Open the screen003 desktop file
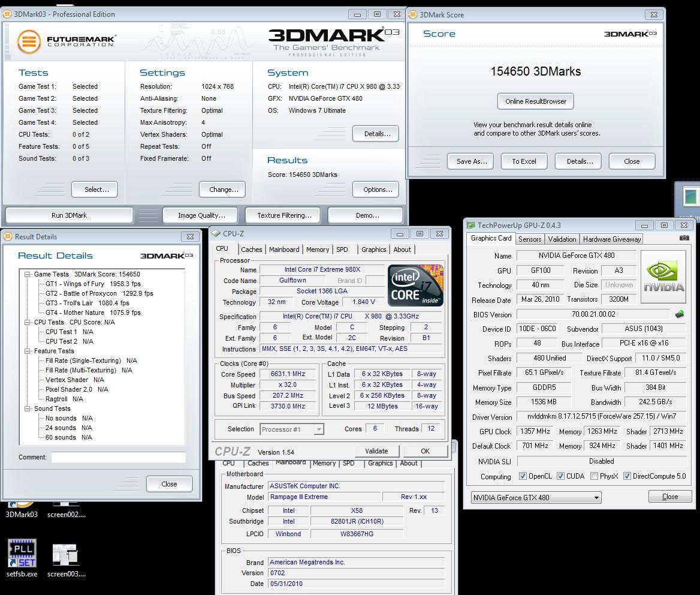The width and height of the screenshot is (700, 595). point(65,555)
